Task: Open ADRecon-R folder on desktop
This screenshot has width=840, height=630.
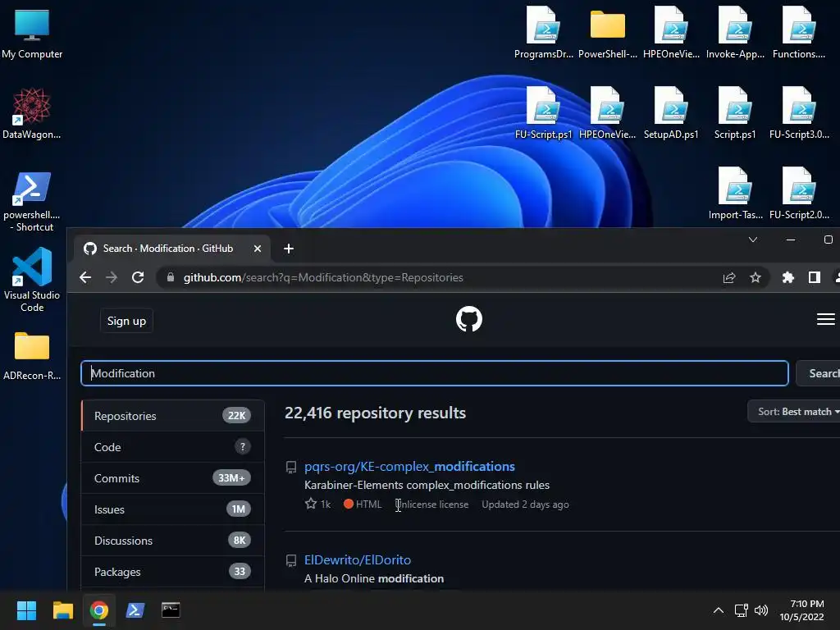Action: tap(32, 355)
